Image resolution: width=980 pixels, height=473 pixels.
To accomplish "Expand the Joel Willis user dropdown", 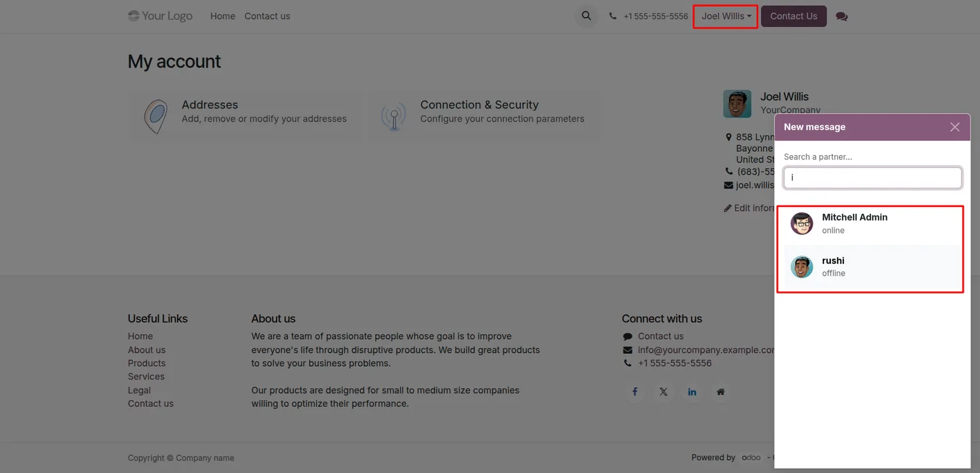I will pos(726,16).
